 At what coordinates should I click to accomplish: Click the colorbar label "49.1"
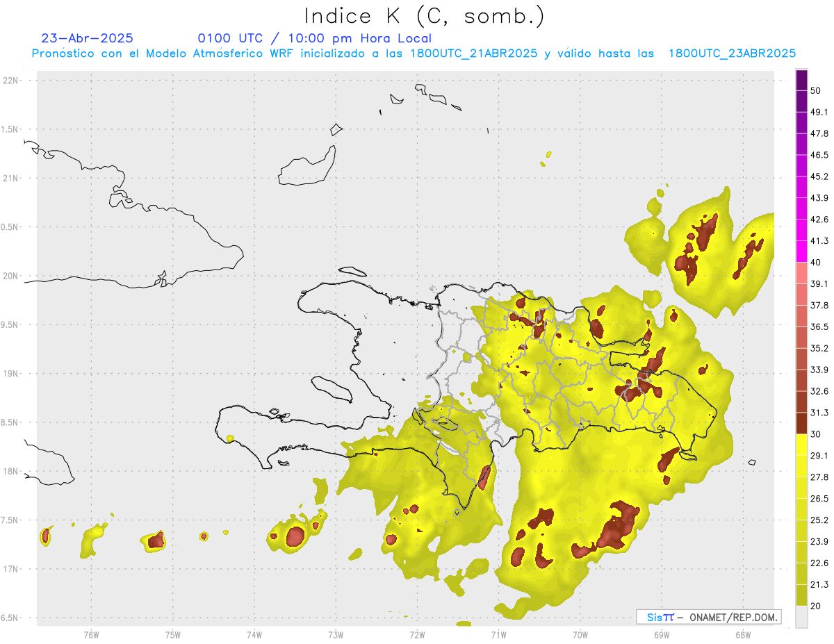(819, 113)
